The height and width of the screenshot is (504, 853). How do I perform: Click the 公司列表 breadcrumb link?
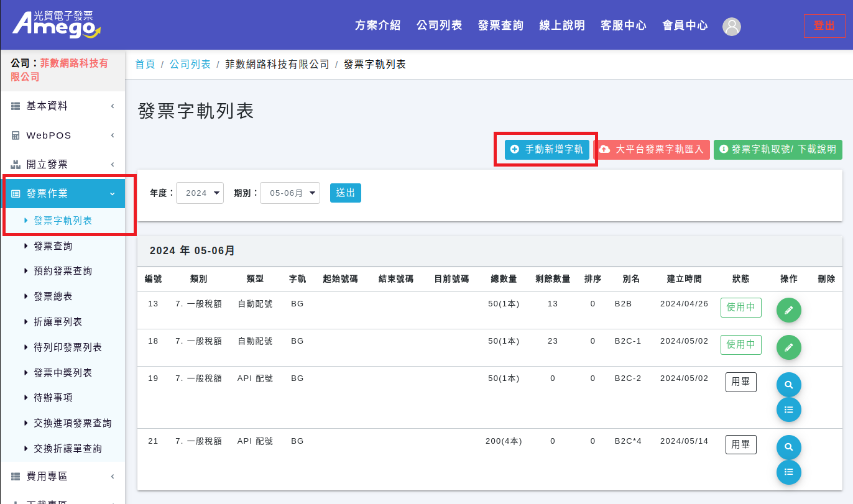tap(190, 64)
